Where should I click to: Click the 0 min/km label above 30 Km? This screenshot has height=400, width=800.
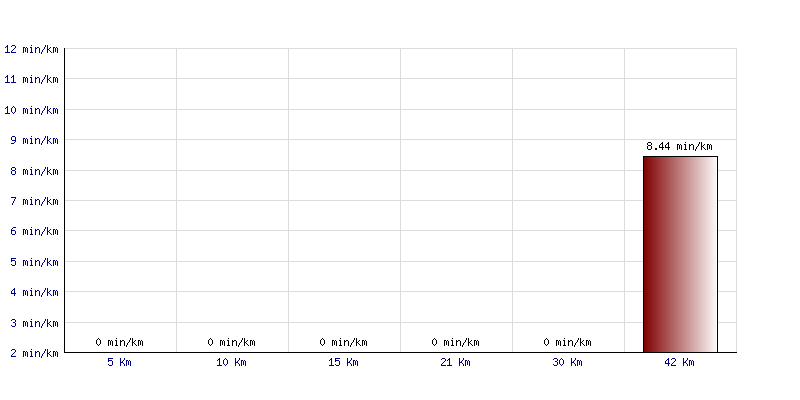[x=567, y=342]
